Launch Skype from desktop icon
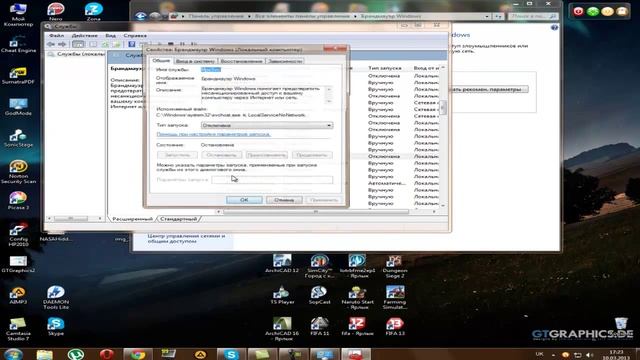The height and width of the screenshot is (360, 640). pyautogui.click(x=56, y=327)
